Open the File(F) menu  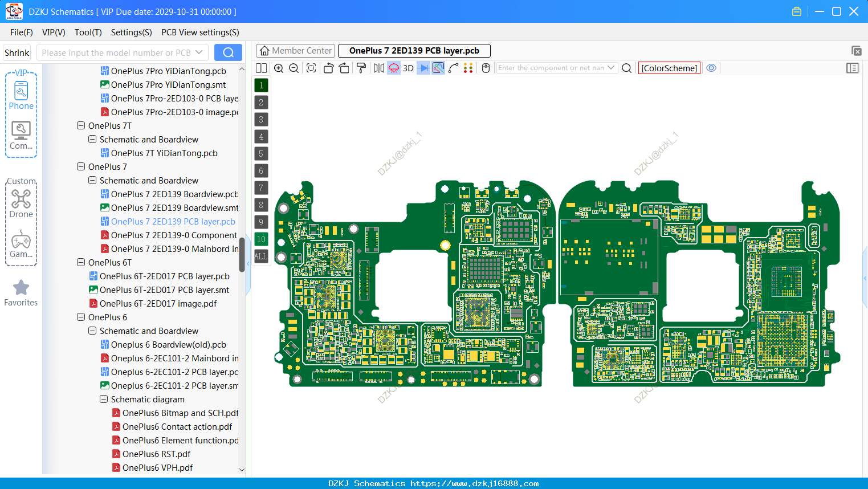pos(22,32)
